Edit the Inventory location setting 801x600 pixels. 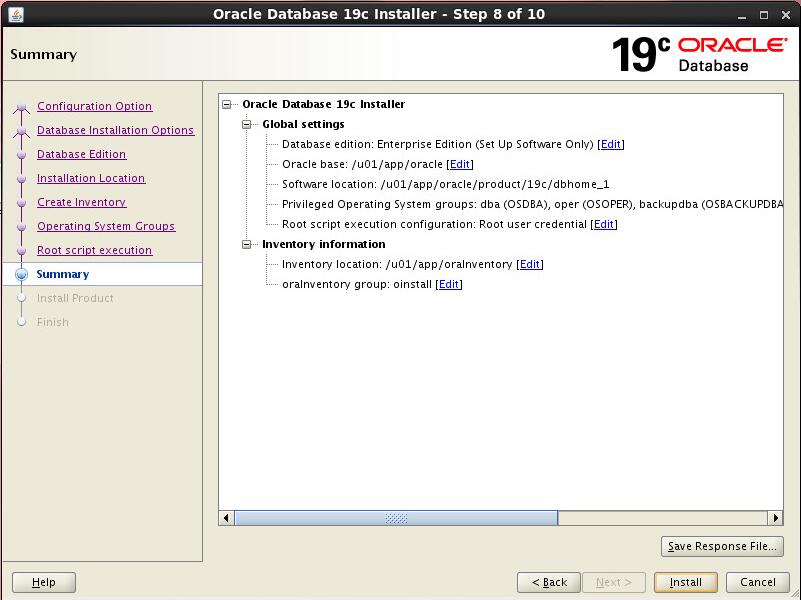pyautogui.click(x=530, y=264)
